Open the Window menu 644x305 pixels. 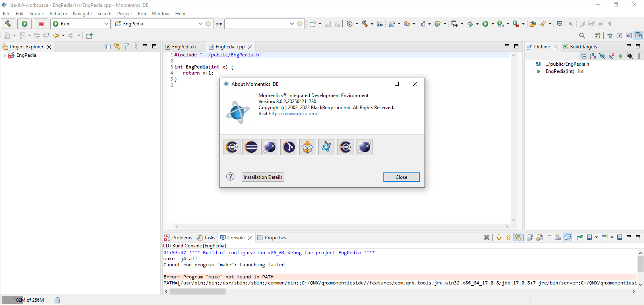(161, 14)
